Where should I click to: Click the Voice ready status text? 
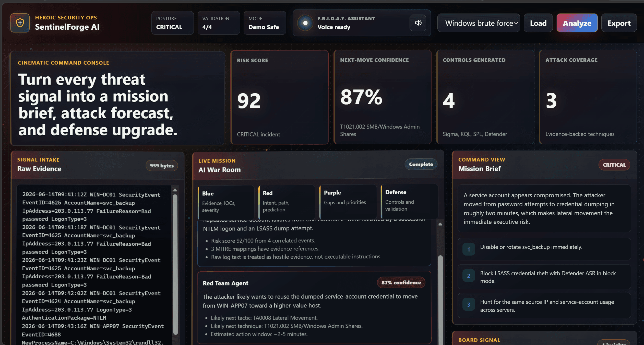334,27
